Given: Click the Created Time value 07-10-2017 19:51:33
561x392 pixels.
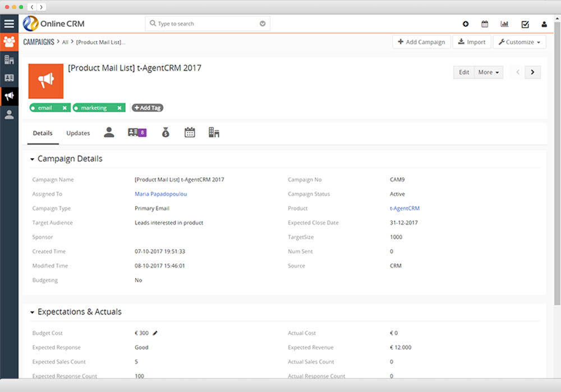Looking at the screenshot, I should tap(160, 251).
